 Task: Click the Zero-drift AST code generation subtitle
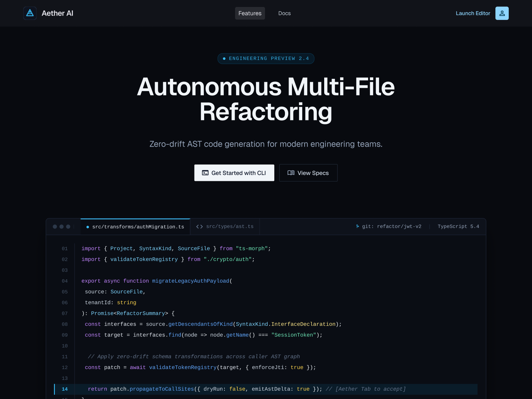coord(266,144)
